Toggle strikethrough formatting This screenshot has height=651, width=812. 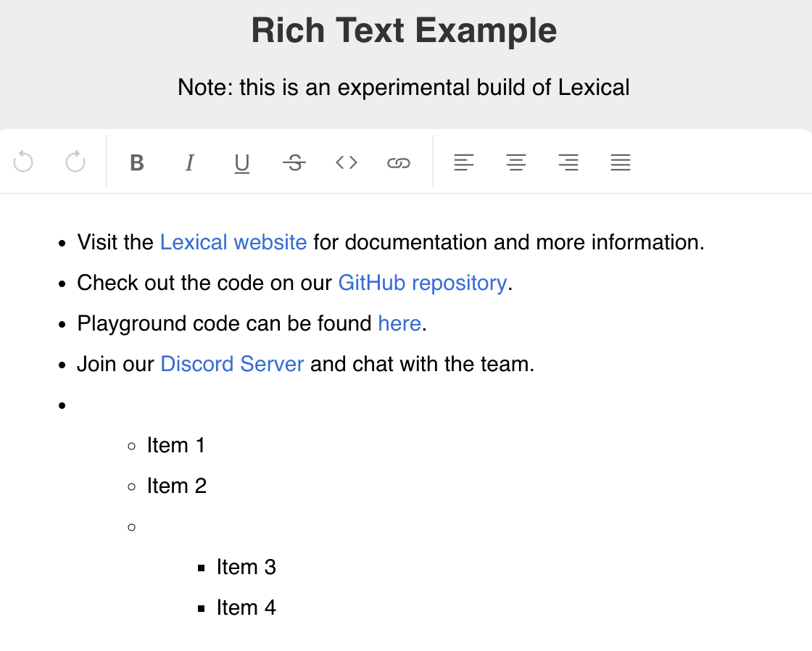pyautogui.click(x=294, y=162)
